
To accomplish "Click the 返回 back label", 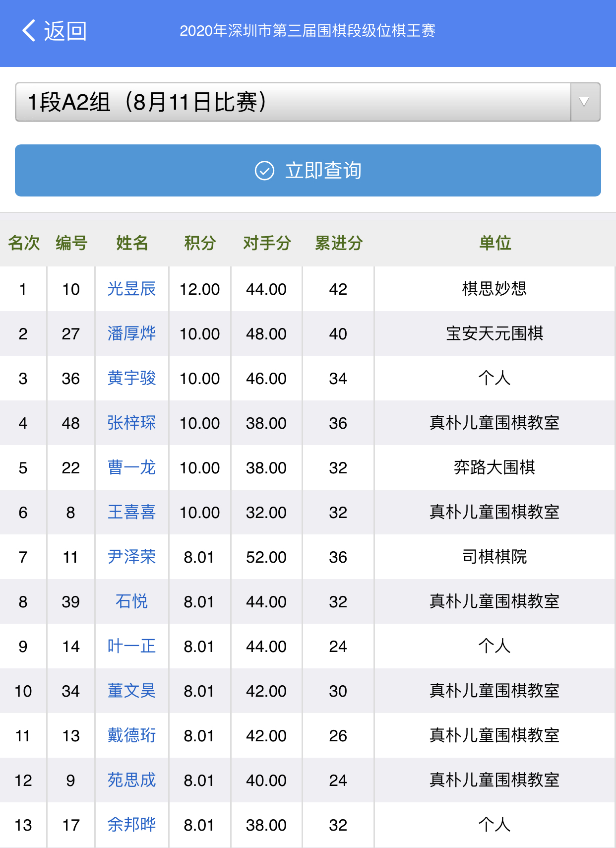I will tap(65, 31).
